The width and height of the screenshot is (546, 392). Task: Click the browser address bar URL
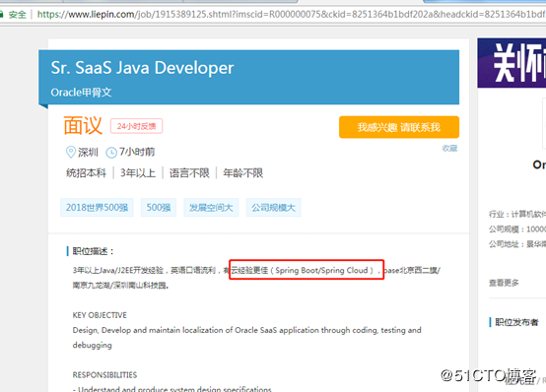pos(291,14)
